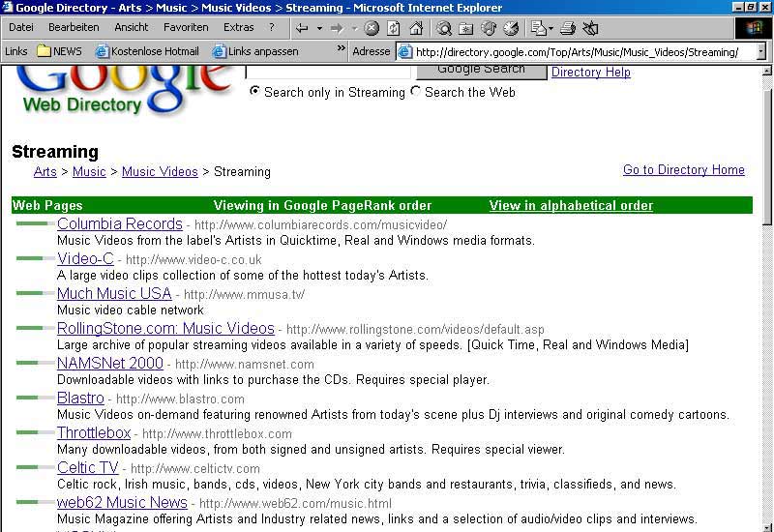Click the Windows logo throbber
Viewport: 774px width, 532px height.
753,28
